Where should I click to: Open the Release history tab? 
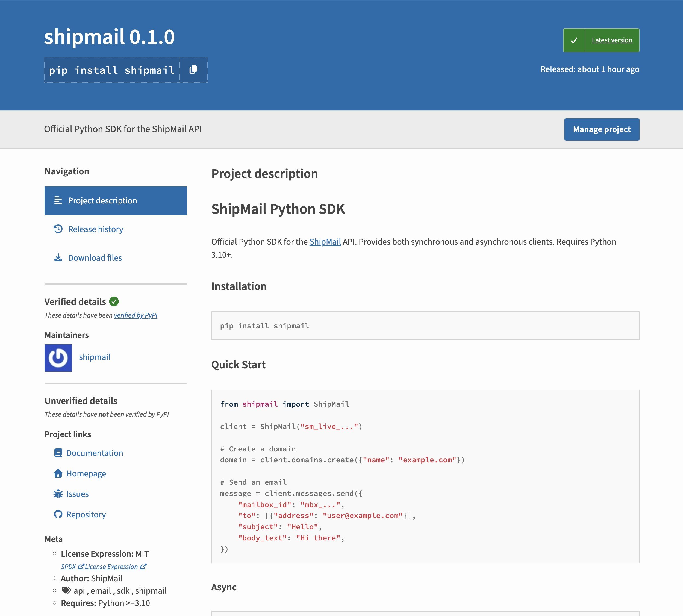(x=96, y=229)
